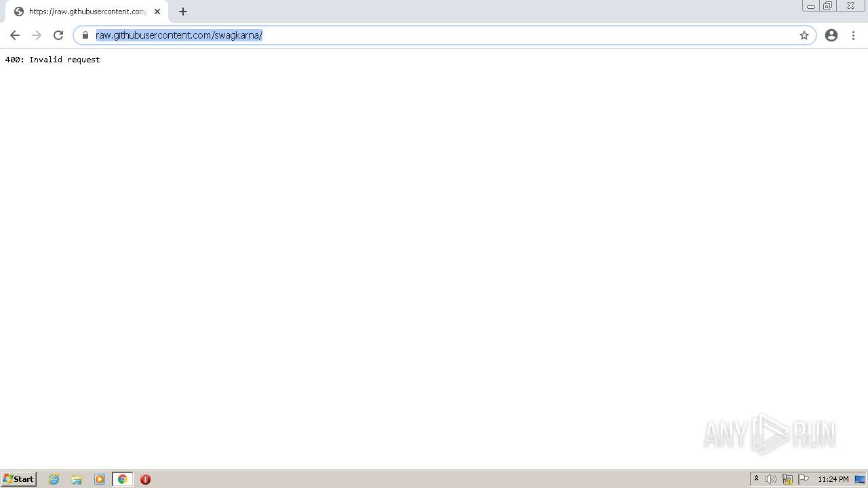Open the Action Center flag icon
868x488 pixels.
[x=804, y=479]
